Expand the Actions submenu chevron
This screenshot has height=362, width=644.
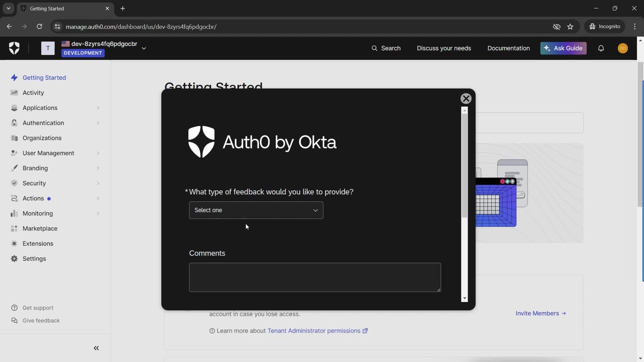[98, 198]
